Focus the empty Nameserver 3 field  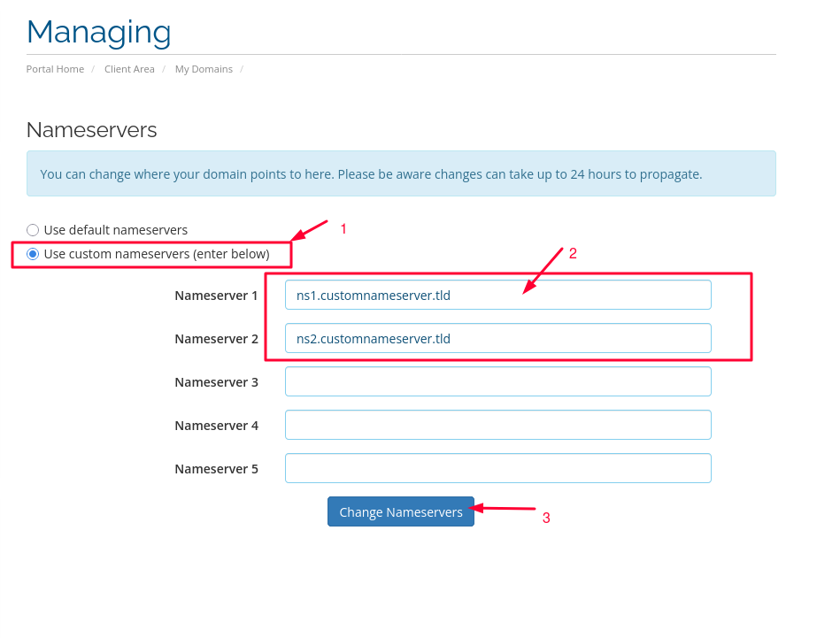coord(497,381)
